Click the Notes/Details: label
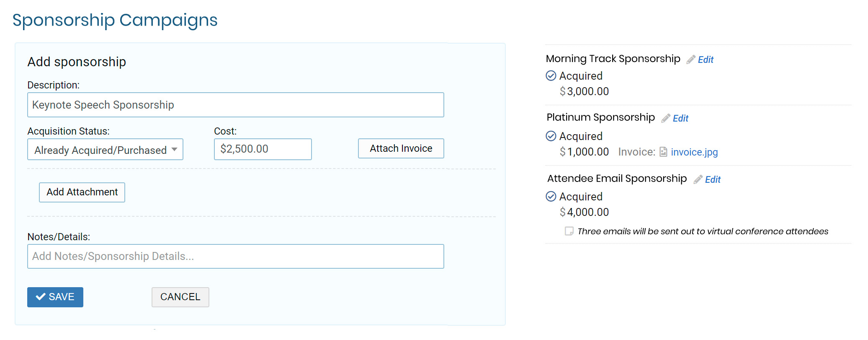This screenshot has height=340, width=868. (59, 237)
